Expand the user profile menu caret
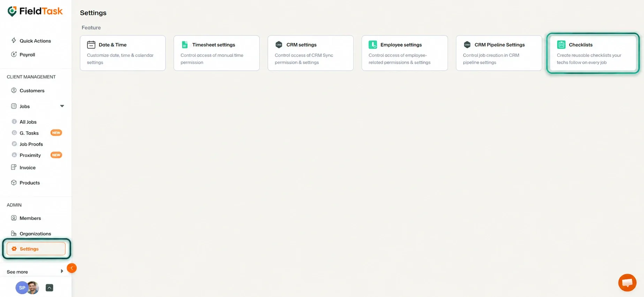This screenshot has width=644, height=297. 50,288
